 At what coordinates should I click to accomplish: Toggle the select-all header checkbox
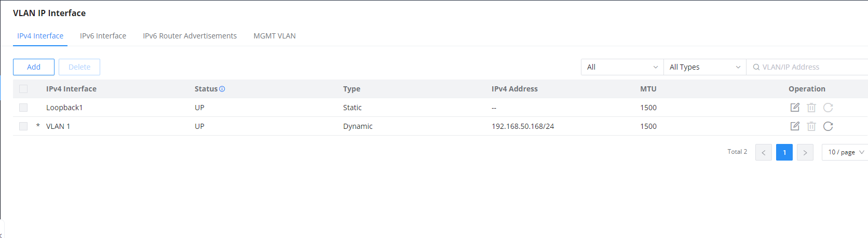tap(23, 89)
